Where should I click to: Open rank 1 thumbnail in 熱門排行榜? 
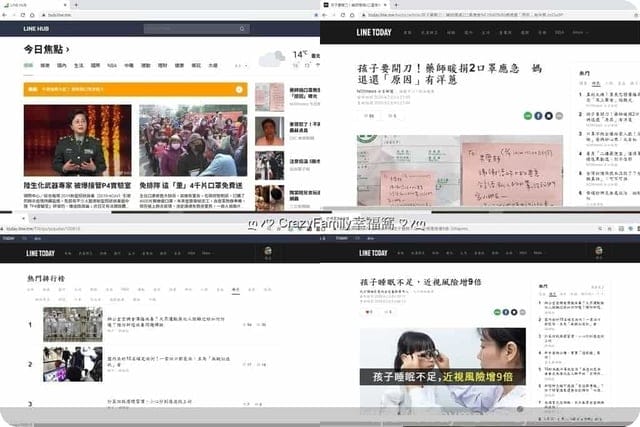(73, 324)
